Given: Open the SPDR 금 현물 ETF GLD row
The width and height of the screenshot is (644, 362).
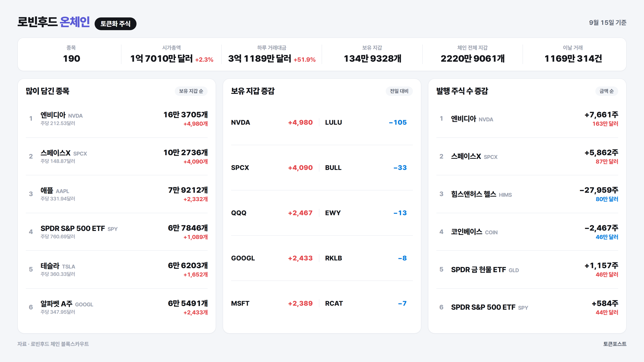Looking at the screenshot, I should click(x=527, y=269).
